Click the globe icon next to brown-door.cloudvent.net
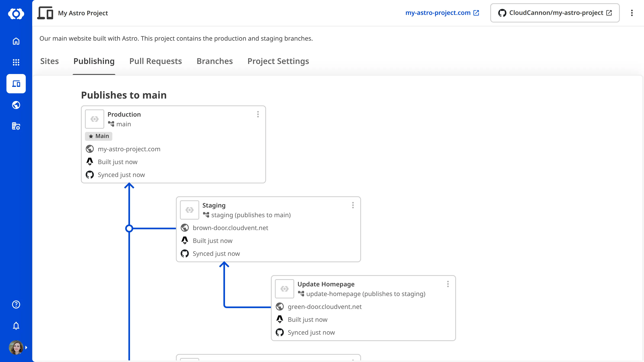The image size is (644, 362). point(185,228)
